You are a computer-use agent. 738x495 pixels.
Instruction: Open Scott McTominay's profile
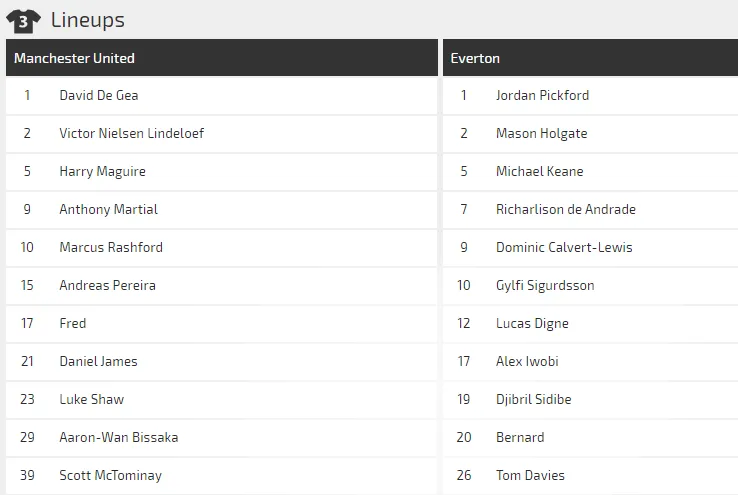[x=110, y=476]
